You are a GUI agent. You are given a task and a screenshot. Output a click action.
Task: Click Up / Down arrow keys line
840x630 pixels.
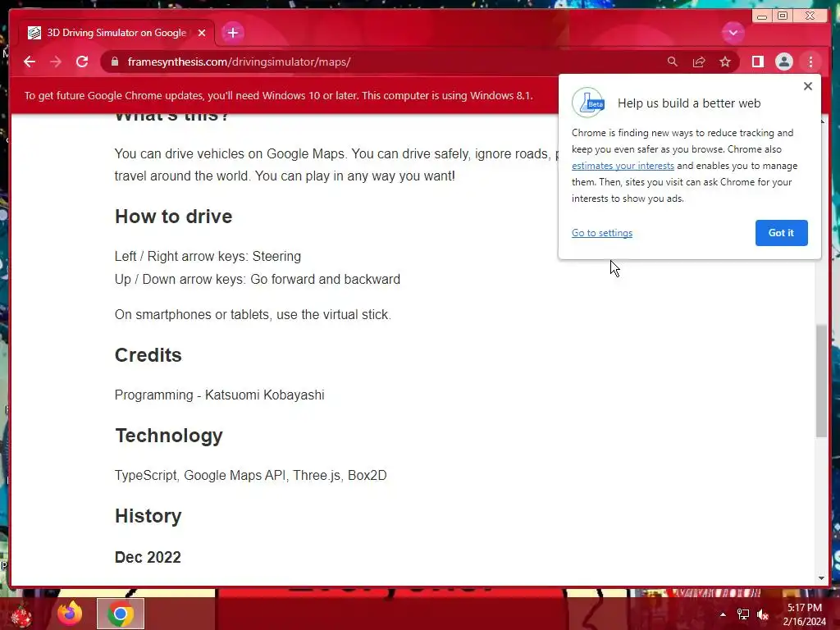258,279
